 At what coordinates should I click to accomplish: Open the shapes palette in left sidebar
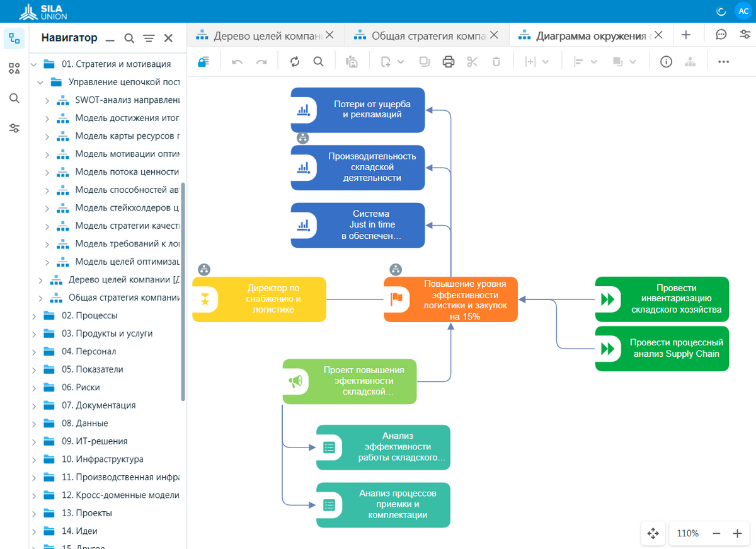pyautogui.click(x=14, y=68)
